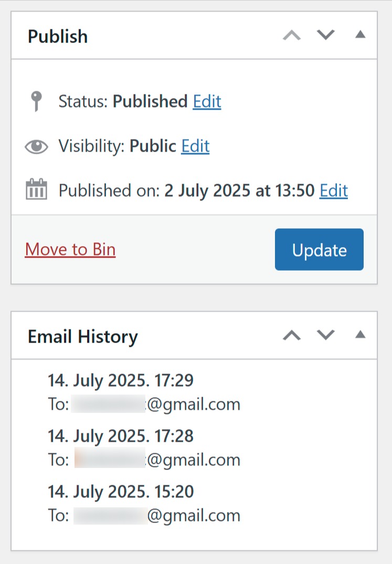392x564 pixels.
Task: Collapse the Email History panel triangle
Action: click(361, 335)
